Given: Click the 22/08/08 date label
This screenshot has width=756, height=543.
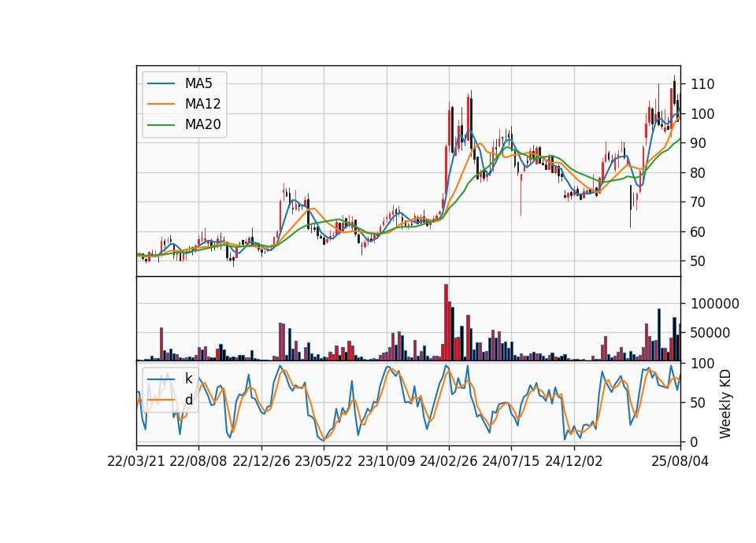Looking at the screenshot, I should [x=198, y=461].
